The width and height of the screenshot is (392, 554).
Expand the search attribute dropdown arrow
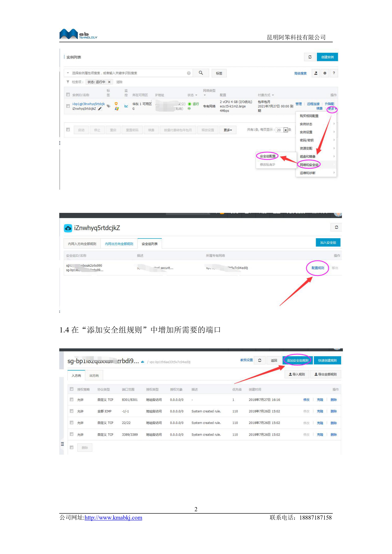[68, 73]
